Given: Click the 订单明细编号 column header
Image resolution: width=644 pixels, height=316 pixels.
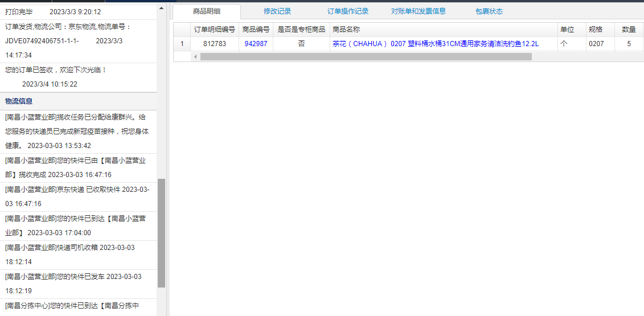Looking at the screenshot, I should [215, 30].
